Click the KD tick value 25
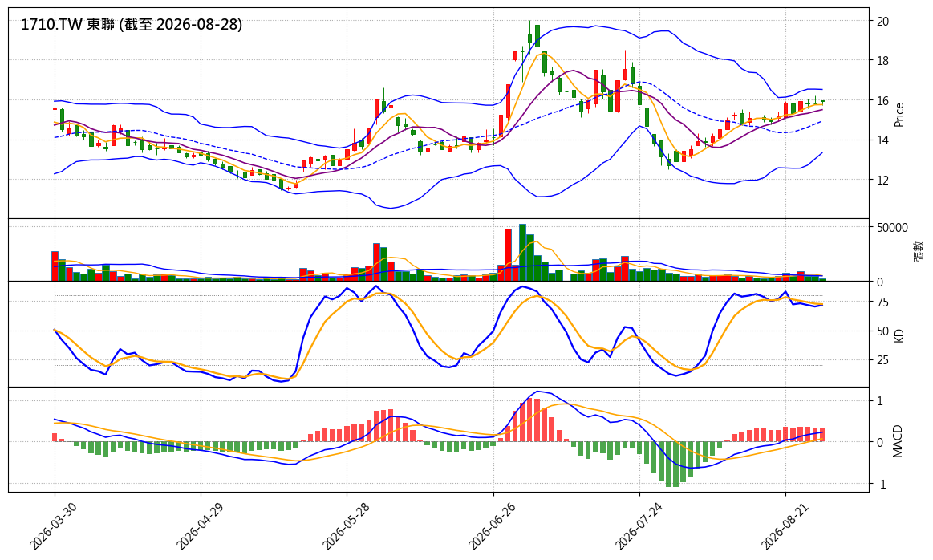The height and width of the screenshot is (560, 933). click(x=883, y=360)
